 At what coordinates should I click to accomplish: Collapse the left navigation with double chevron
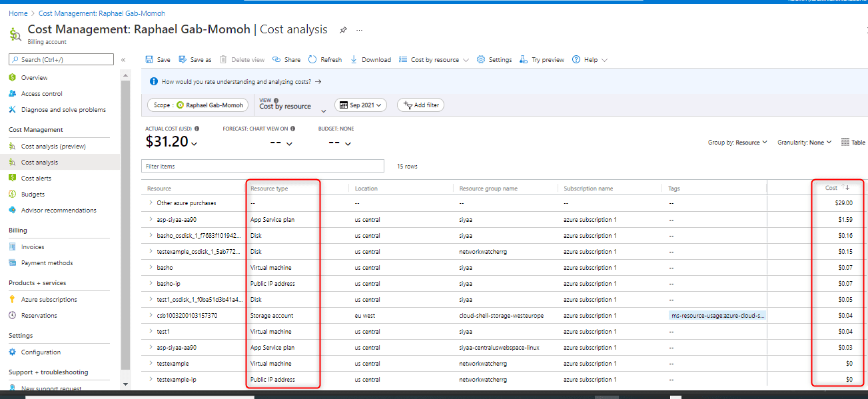(x=123, y=60)
